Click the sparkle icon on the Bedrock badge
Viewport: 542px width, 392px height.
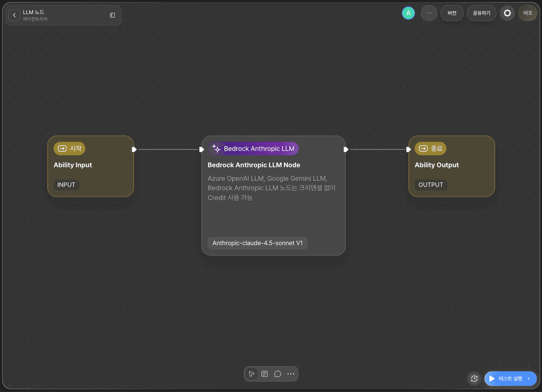click(216, 149)
